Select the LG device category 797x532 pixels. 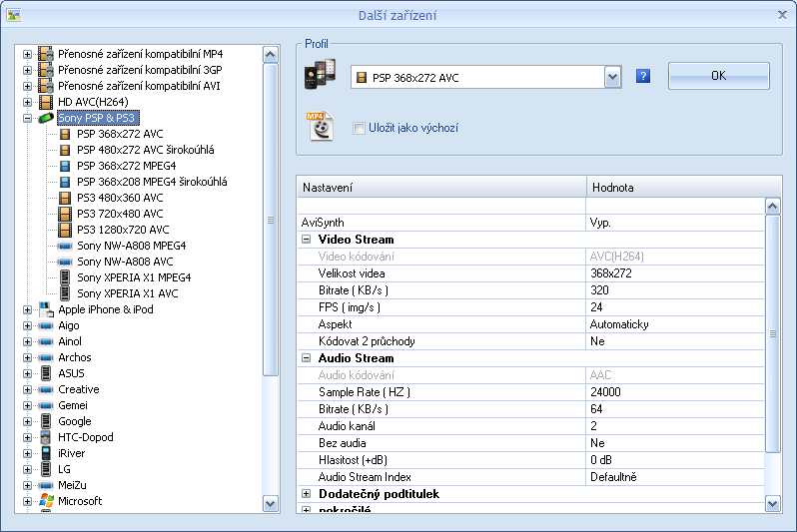[x=64, y=469]
